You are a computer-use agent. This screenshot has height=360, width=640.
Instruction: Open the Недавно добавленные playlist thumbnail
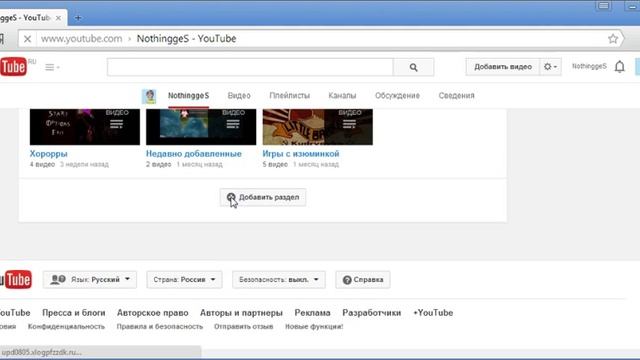201,127
